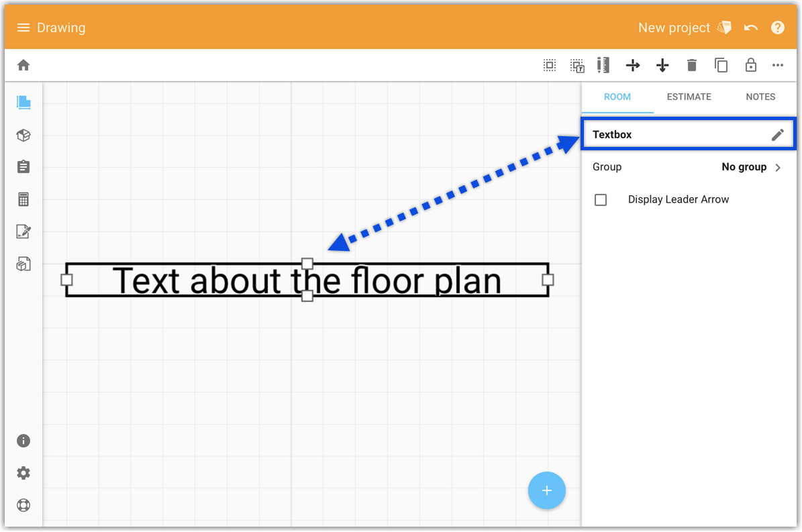The image size is (802, 532).
Task: Click the textbox's left resize handle
Action: [x=66, y=280]
